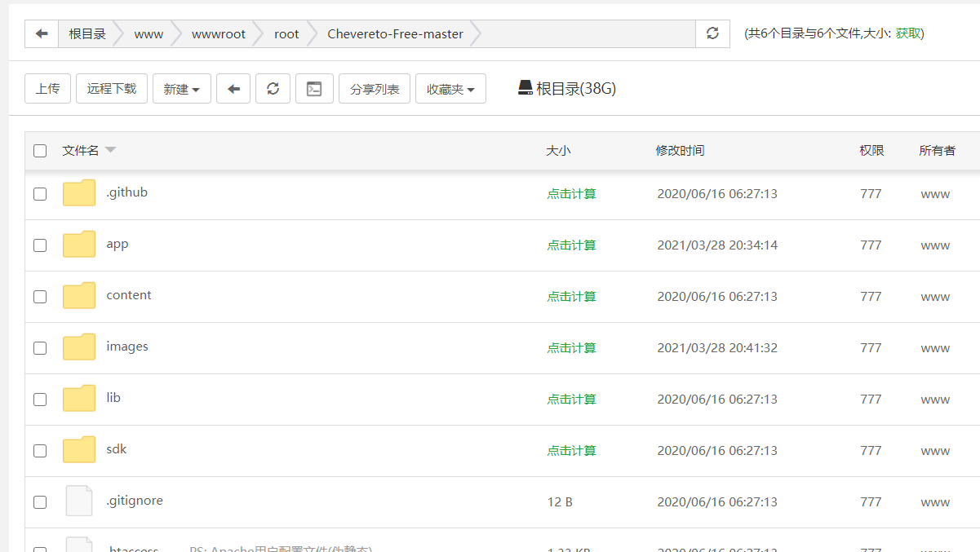Click the .gitignore file name
The image size is (980, 552).
(135, 501)
